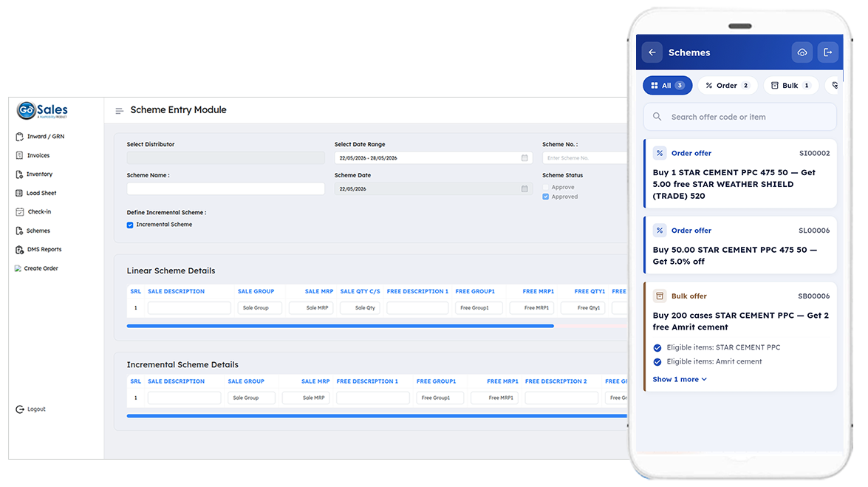
Task: Open the Select Distributor dropdown field
Action: [226, 158]
